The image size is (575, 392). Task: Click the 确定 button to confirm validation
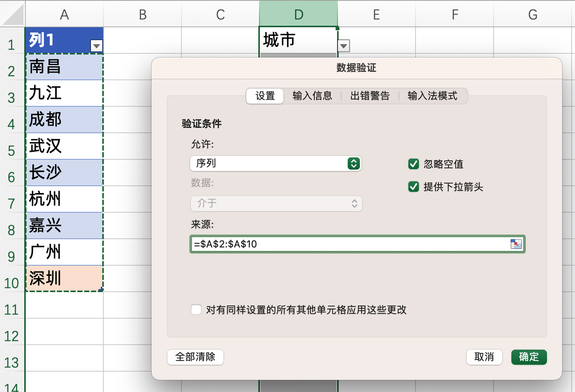pyautogui.click(x=529, y=357)
